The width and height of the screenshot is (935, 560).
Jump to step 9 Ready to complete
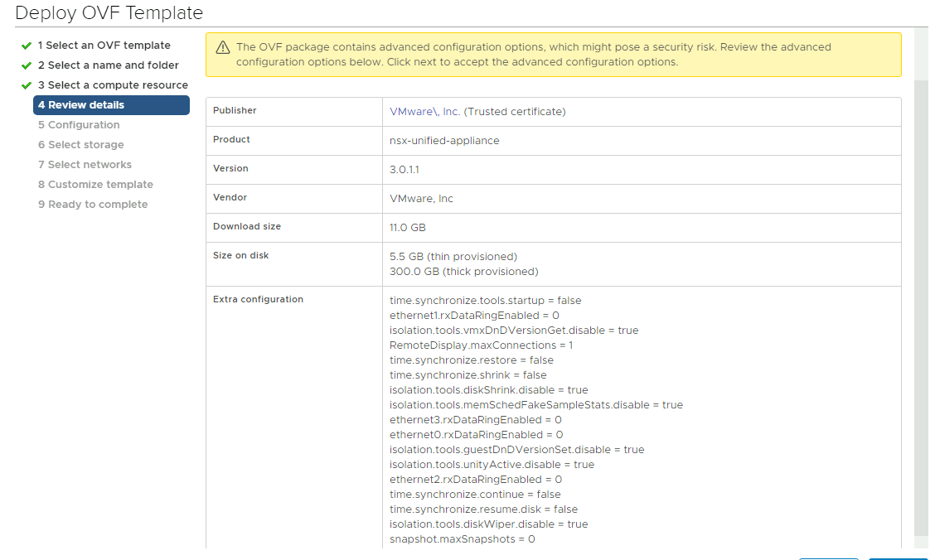93,205
